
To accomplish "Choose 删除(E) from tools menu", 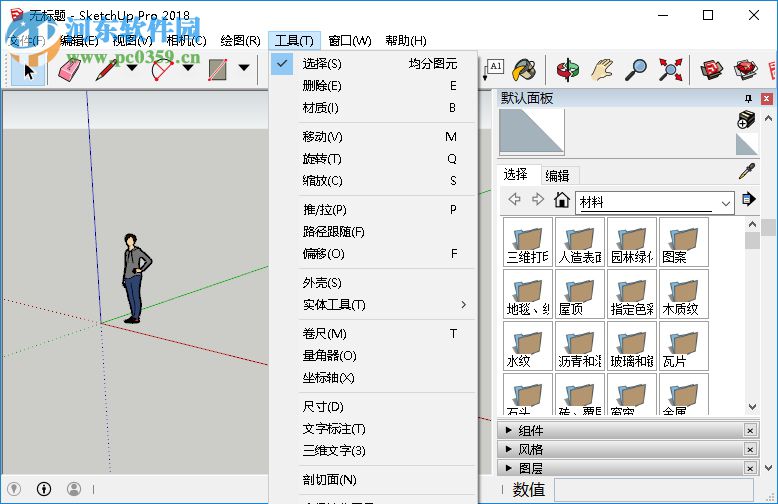I will click(373, 86).
